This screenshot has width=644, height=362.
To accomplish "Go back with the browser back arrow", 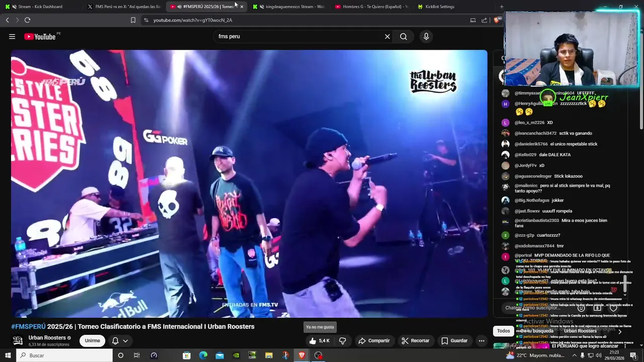I will 7,20.
